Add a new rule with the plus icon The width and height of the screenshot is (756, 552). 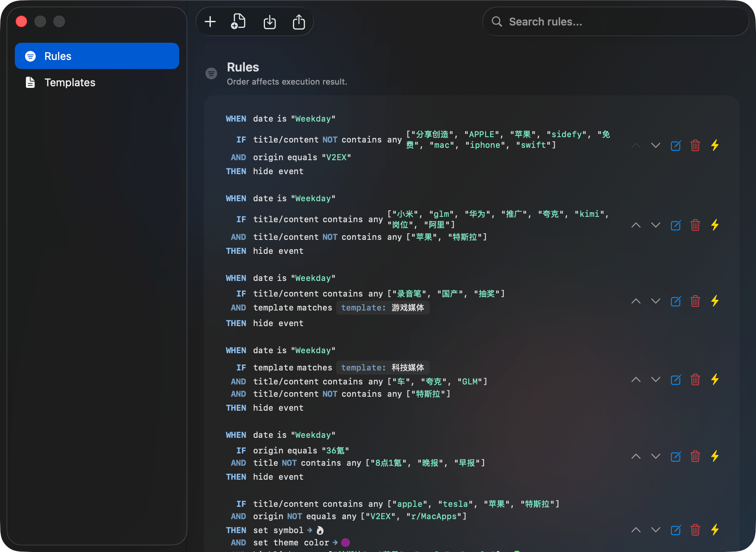point(210,22)
